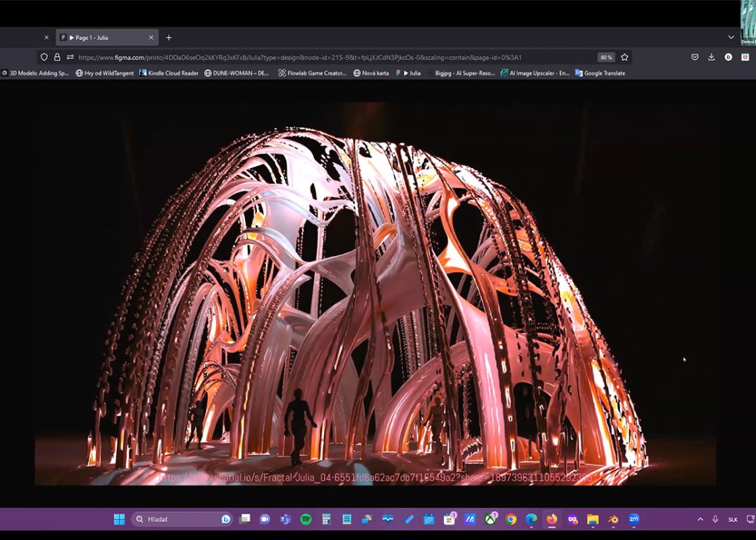This screenshot has width=756, height=540.
Task: Open Firefox downloads panel
Action: pyautogui.click(x=711, y=57)
